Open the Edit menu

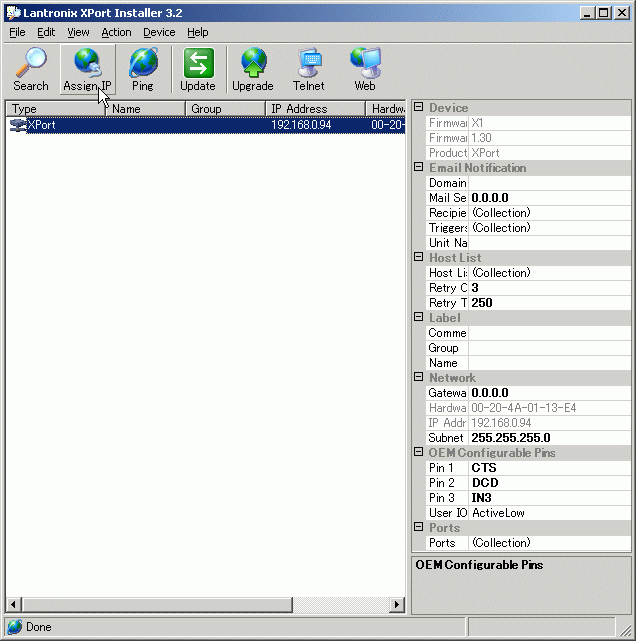46,32
